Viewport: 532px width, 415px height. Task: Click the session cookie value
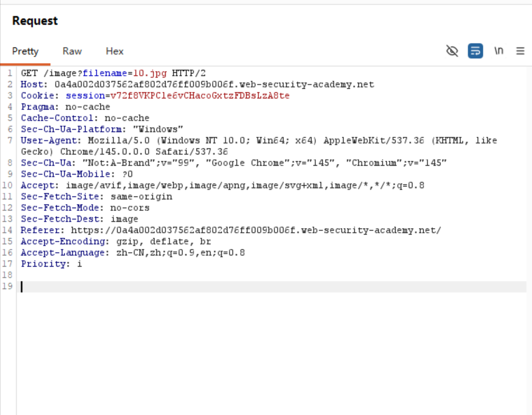200,96
